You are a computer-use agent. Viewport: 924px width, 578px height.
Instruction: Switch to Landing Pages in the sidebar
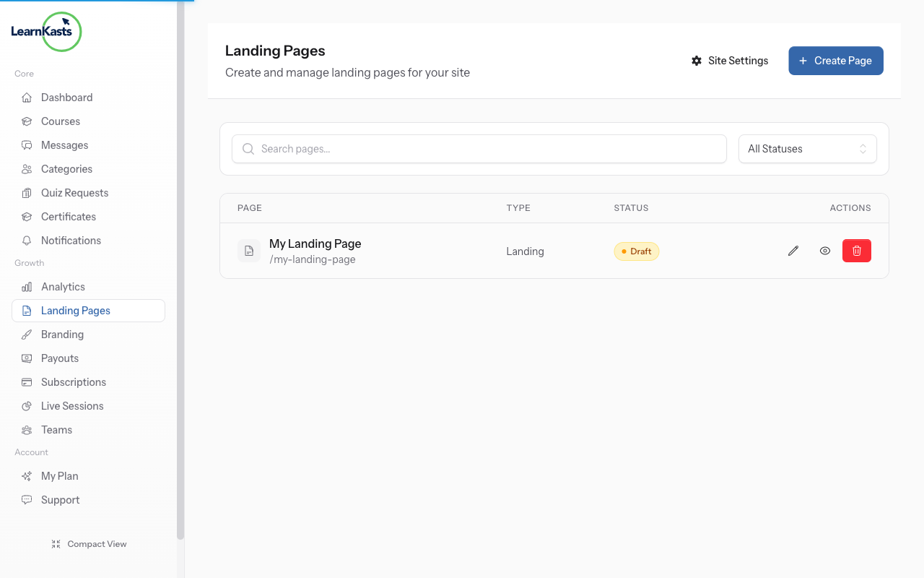pos(75,310)
